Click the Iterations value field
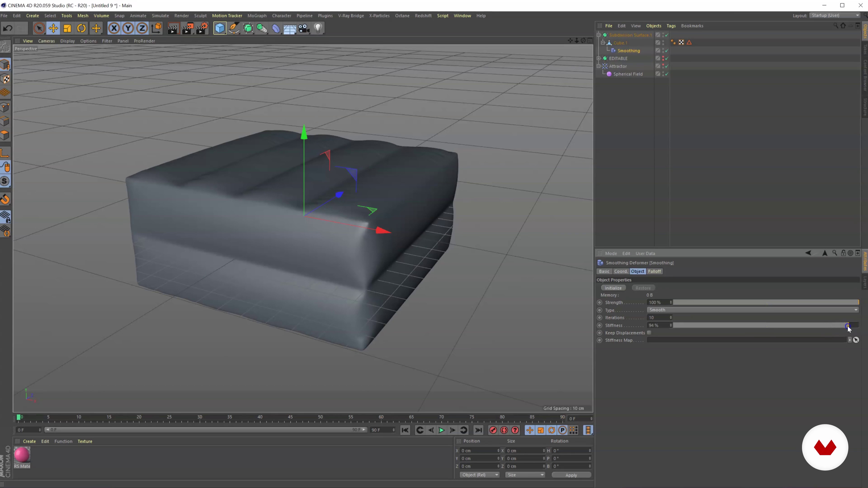This screenshot has width=868, height=488. tap(660, 318)
